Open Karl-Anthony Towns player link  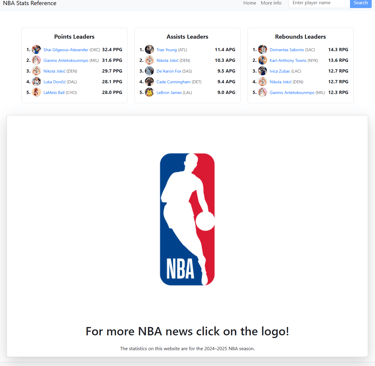click(288, 60)
